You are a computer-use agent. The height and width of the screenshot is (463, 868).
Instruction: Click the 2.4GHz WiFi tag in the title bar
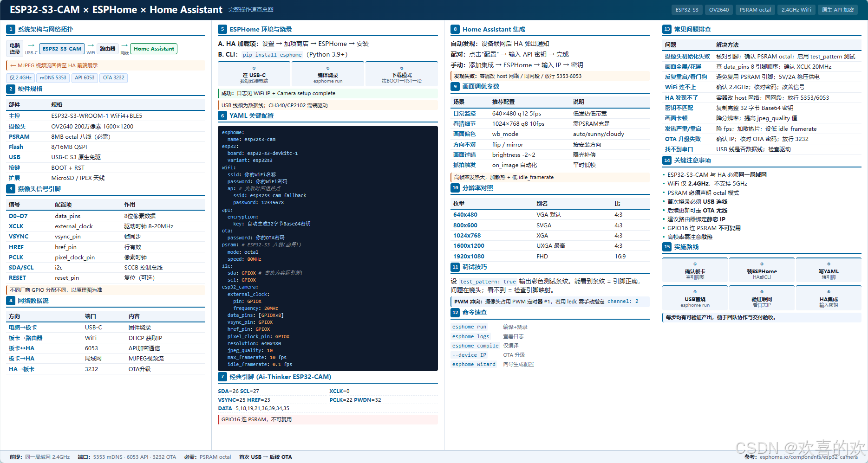point(796,10)
